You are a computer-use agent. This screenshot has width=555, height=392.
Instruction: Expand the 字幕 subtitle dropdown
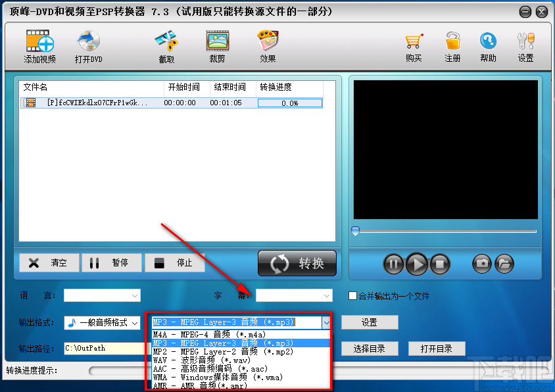pos(327,296)
